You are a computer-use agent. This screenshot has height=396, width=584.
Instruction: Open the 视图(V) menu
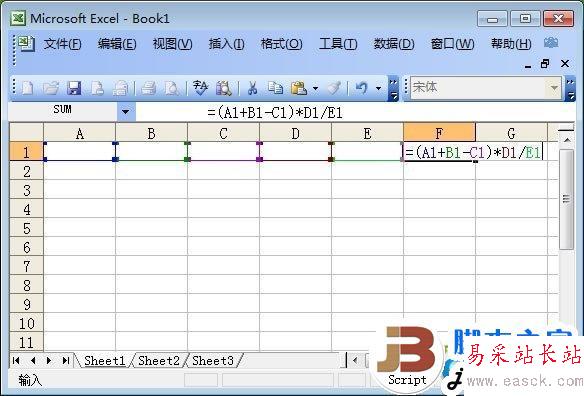[x=172, y=44]
